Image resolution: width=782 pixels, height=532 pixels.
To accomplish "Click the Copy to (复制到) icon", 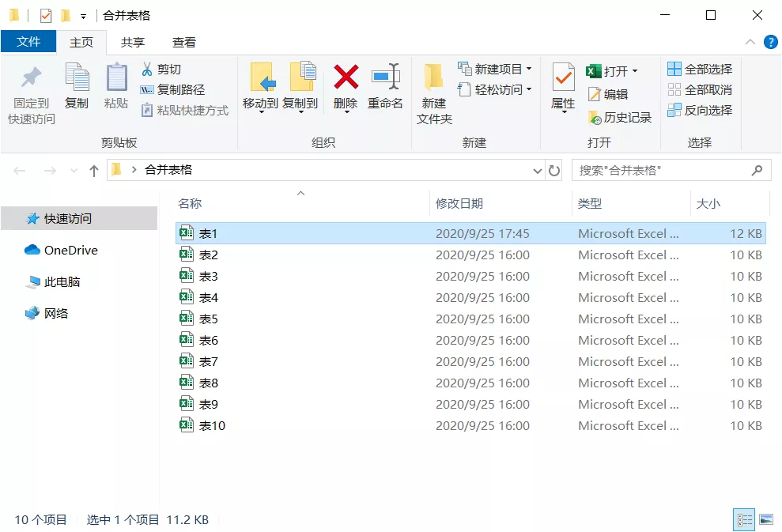I will pos(302,77).
